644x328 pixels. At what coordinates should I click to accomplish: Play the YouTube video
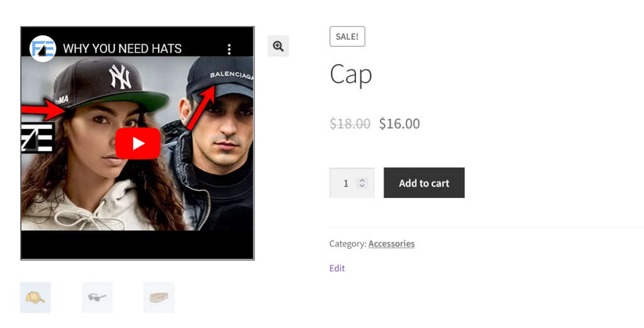click(138, 143)
